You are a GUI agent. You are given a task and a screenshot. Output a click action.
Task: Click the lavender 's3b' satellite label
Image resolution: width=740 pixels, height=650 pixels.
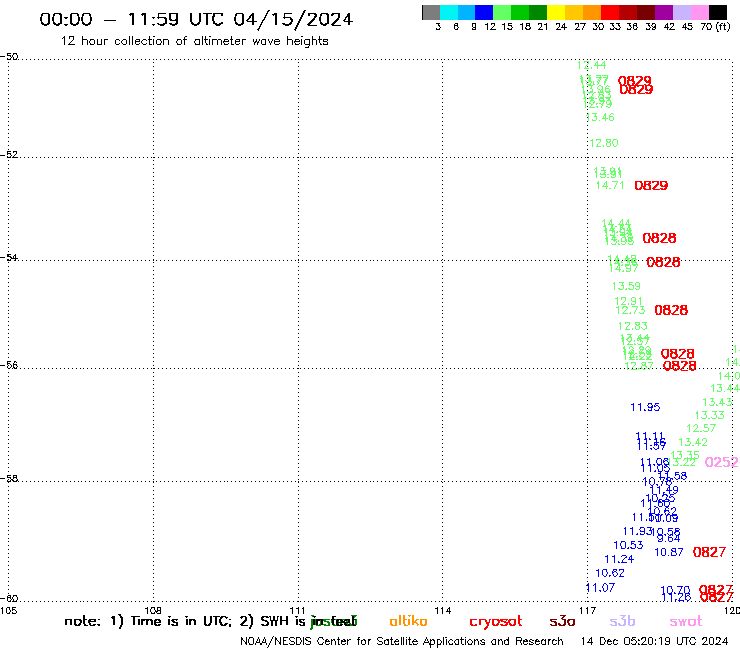click(x=622, y=621)
